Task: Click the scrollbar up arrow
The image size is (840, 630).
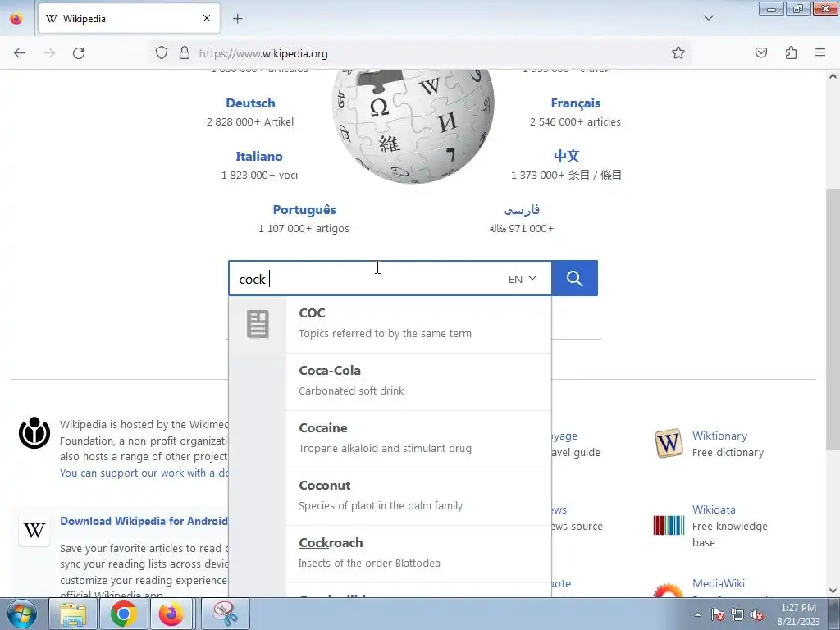Action: click(833, 76)
